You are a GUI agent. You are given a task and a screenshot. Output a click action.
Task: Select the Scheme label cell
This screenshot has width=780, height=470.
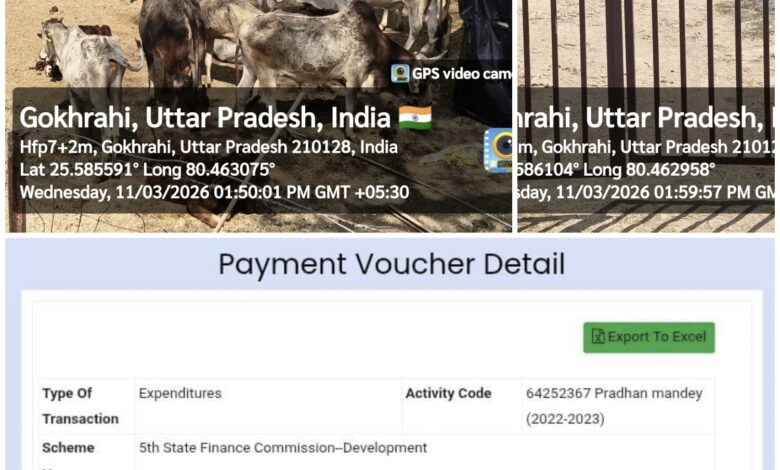click(x=87, y=448)
